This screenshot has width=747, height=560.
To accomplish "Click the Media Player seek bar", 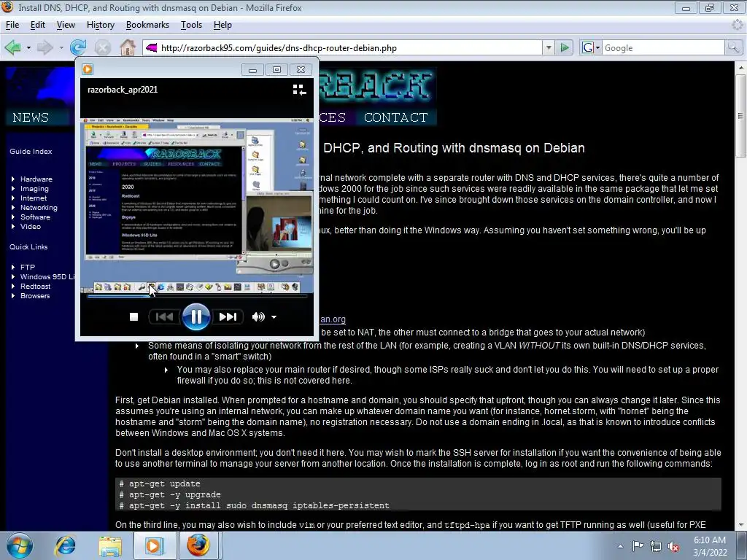I will [x=197, y=296].
